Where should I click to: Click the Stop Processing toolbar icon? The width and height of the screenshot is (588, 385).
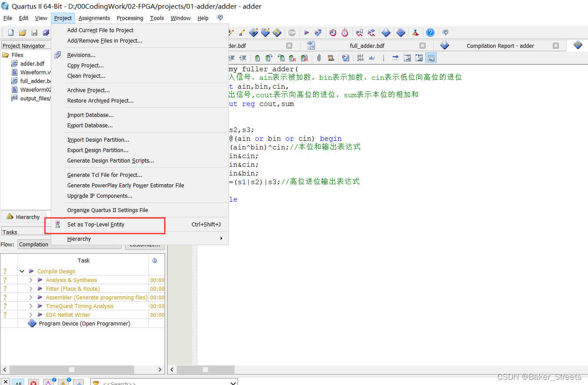292,33
